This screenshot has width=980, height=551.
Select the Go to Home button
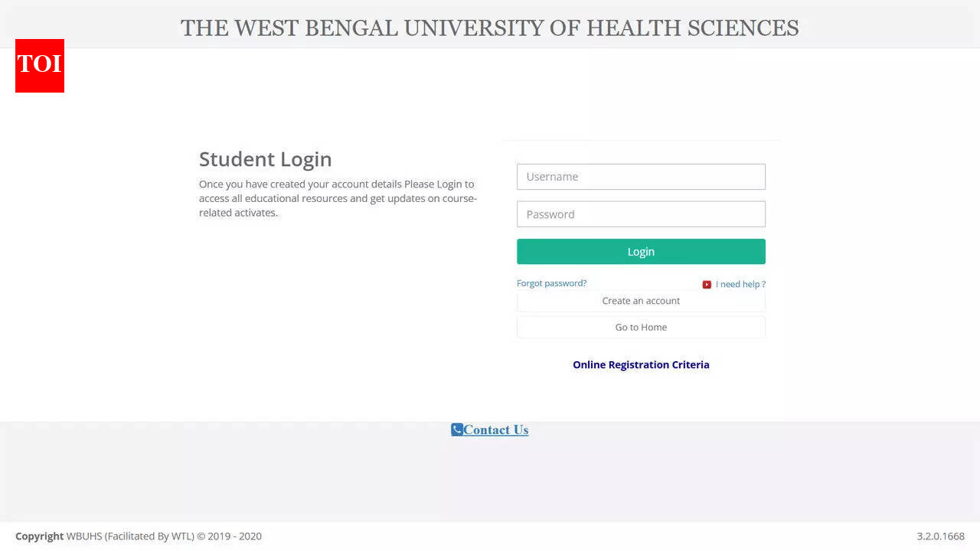641,327
